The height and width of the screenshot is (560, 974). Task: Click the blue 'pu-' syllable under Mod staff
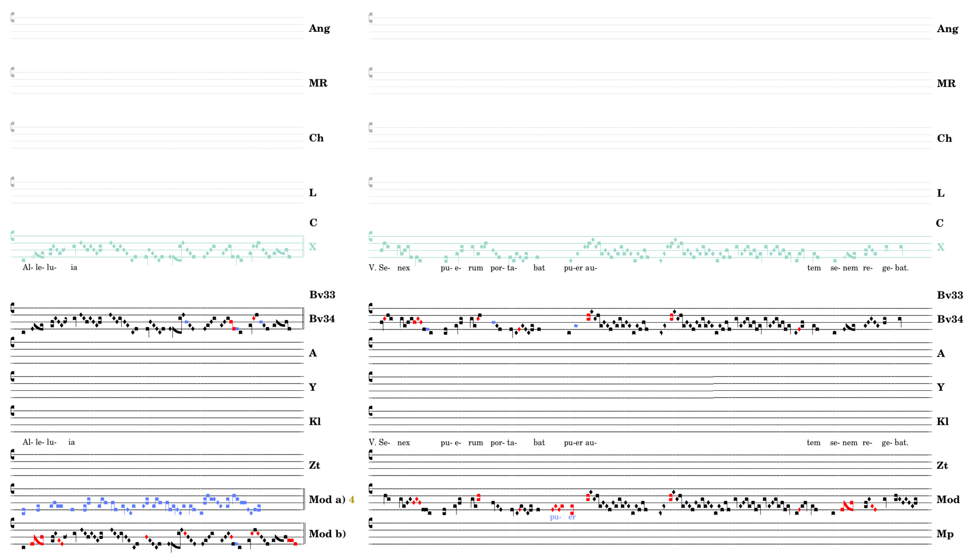[555, 517]
